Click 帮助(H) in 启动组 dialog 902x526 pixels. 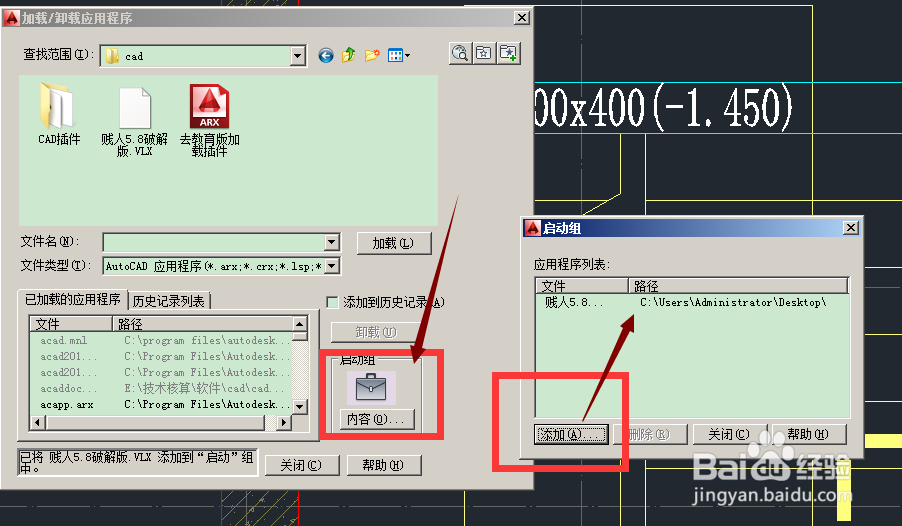[809, 434]
